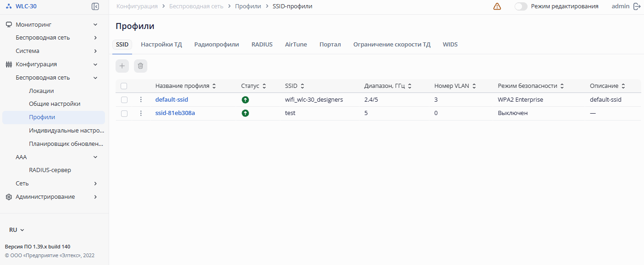This screenshot has width=644, height=265.
Task: Sort by Статус column arrows
Action: [x=264, y=86]
